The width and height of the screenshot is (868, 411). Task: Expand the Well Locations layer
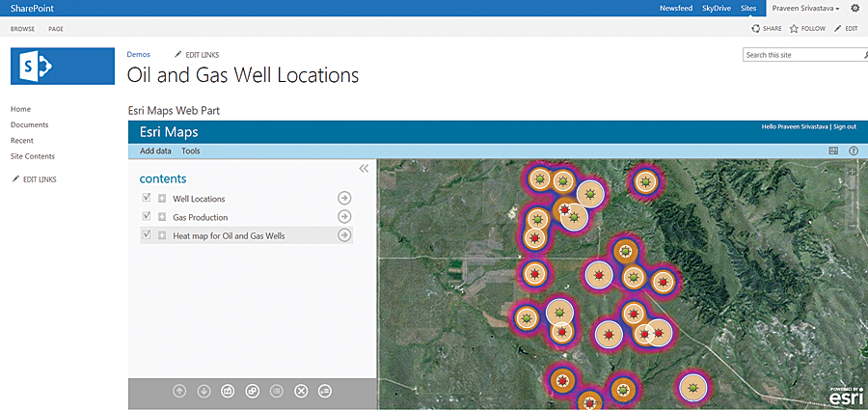point(162,199)
